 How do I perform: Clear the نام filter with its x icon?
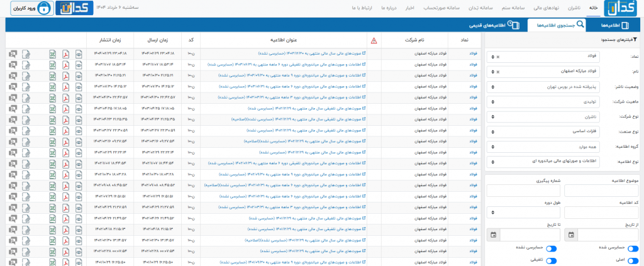tap(498, 72)
